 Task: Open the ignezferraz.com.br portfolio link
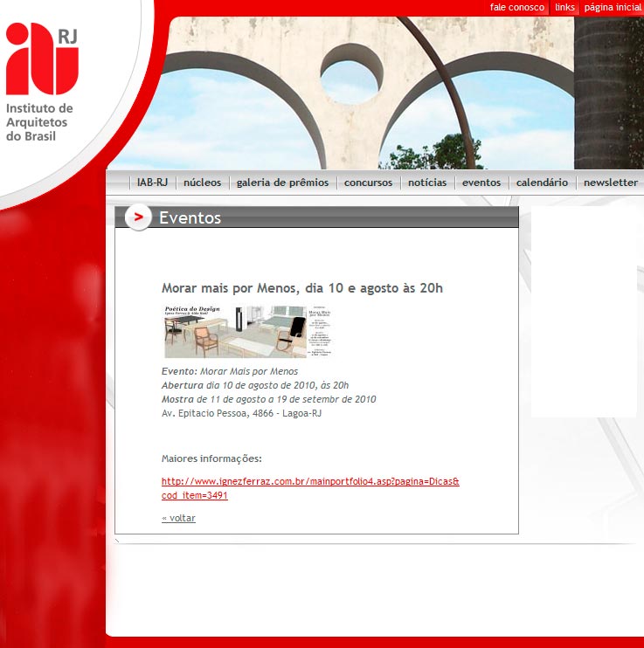coord(310,488)
